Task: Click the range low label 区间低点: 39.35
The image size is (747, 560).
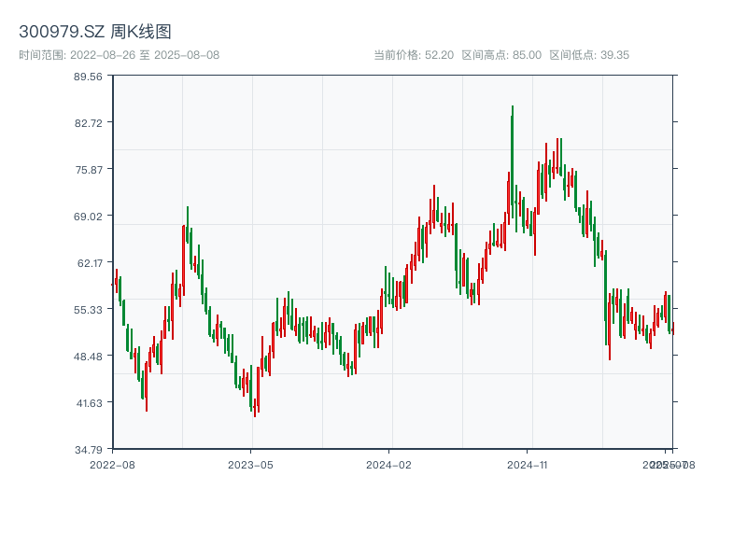Action: click(589, 55)
